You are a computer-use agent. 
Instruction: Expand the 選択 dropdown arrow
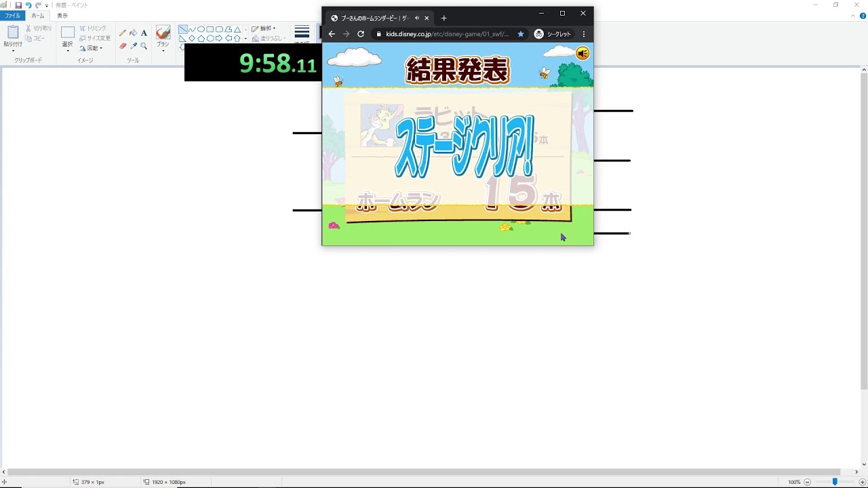coord(68,51)
